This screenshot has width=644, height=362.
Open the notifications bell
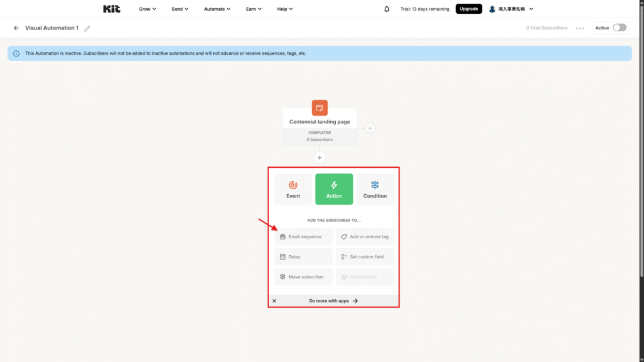click(386, 9)
